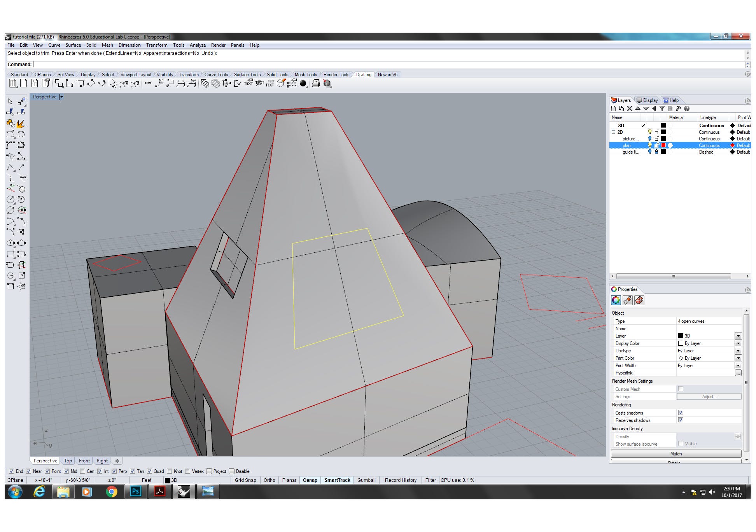Click the Leader [2] annotation tool
Viewport: 756px width, 532px height.
click(160, 83)
